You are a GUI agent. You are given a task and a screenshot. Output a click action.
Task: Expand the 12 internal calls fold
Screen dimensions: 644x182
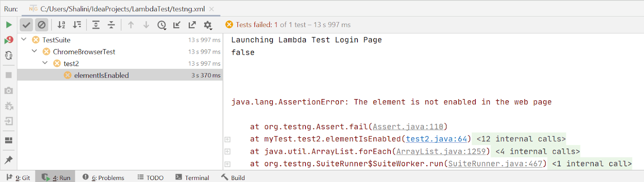tap(521, 139)
